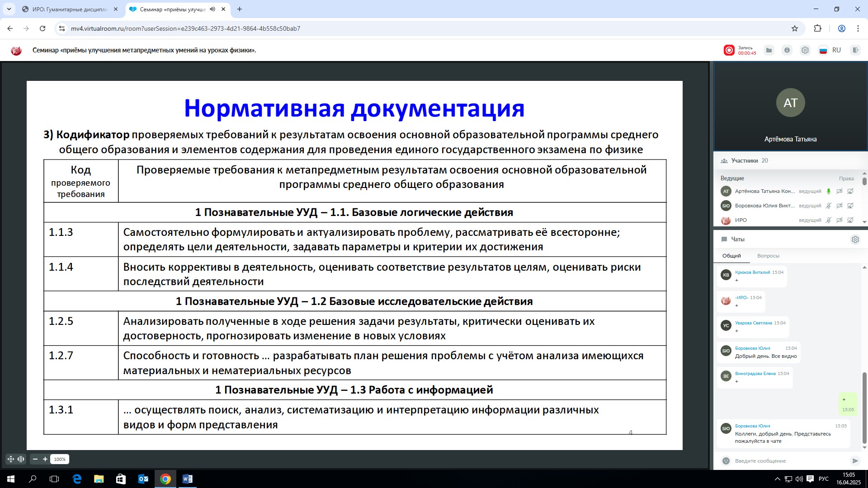Toggle microphone for Артёмова Татьяна

829,191
